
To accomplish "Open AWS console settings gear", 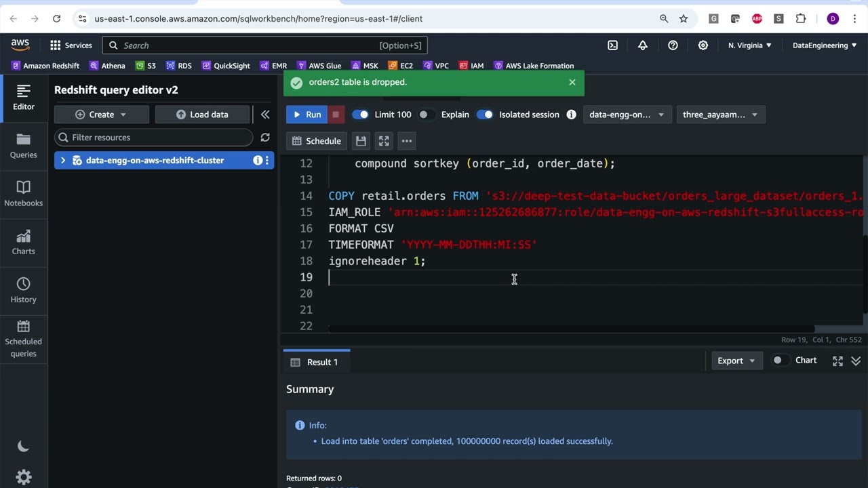I will pyautogui.click(x=703, y=45).
